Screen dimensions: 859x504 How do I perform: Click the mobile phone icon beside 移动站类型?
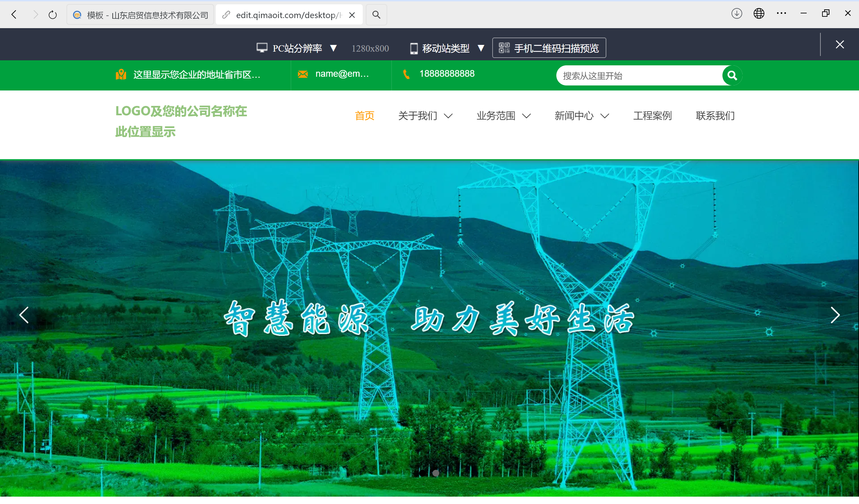pos(414,48)
